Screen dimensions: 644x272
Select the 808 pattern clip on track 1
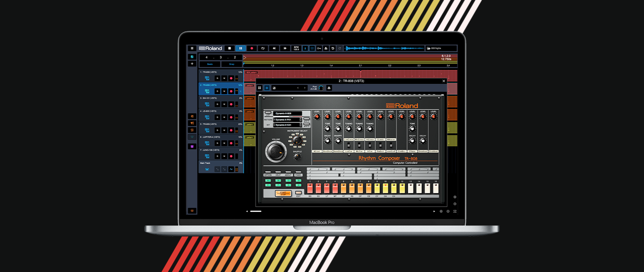[x=350, y=76]
